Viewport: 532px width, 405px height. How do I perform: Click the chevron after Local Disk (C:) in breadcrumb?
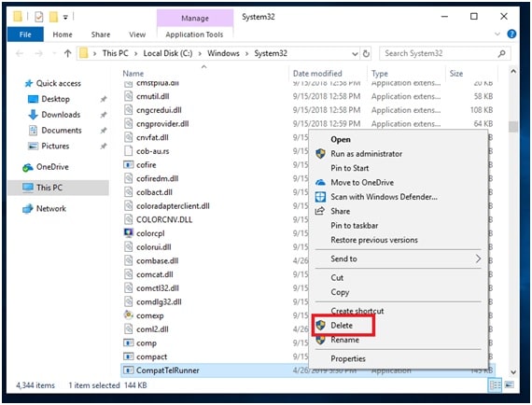click(200, 53)
